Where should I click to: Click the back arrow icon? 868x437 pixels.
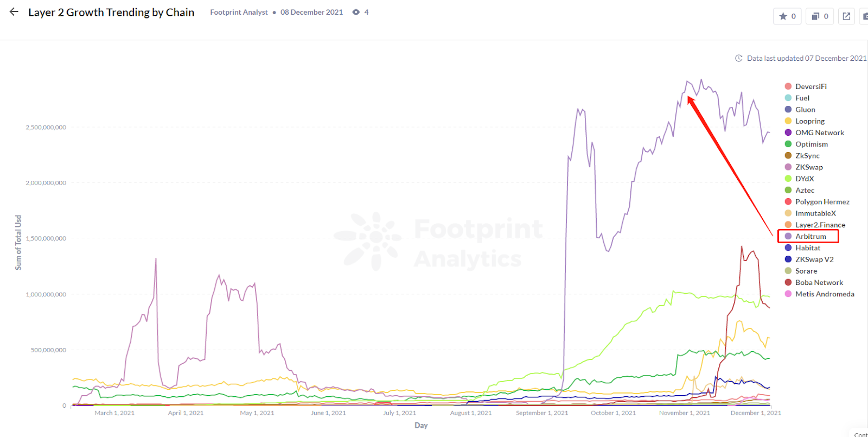coord(14,12)
